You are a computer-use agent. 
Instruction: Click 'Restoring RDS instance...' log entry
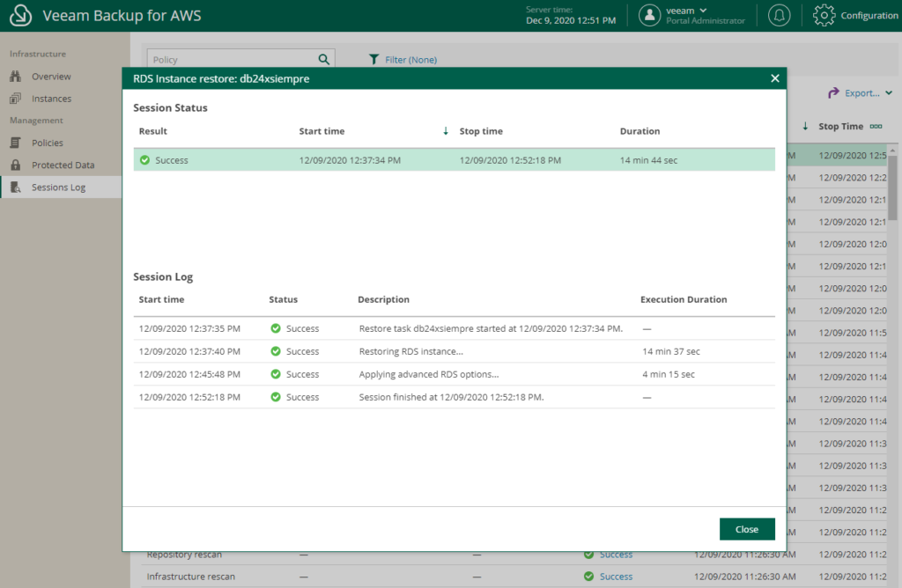pyautogui.click(x=410, y=351)
